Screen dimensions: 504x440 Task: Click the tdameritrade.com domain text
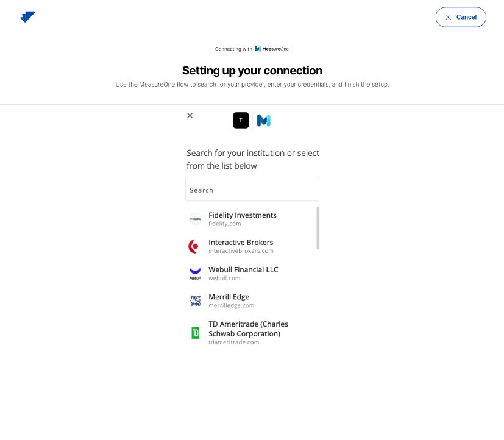pyautogui.click(x=233, y=342)
